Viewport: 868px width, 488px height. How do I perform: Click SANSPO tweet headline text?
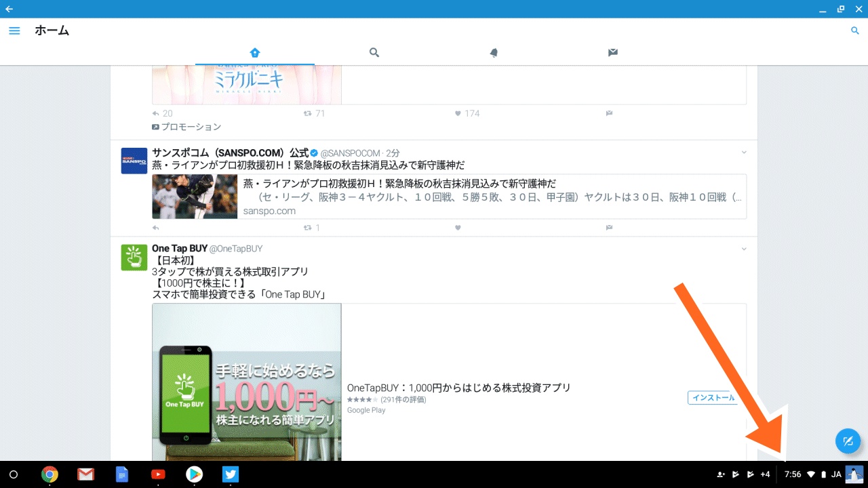(309, 165)
